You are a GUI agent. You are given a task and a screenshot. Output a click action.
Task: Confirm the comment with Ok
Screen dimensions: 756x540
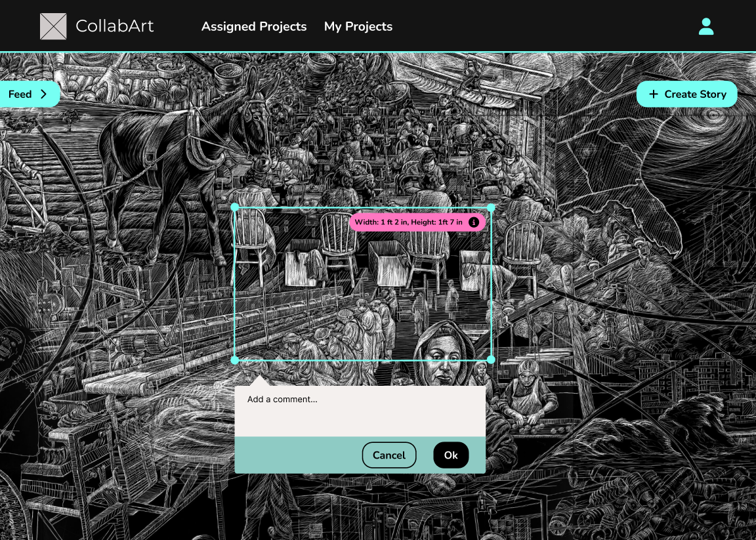451,455
